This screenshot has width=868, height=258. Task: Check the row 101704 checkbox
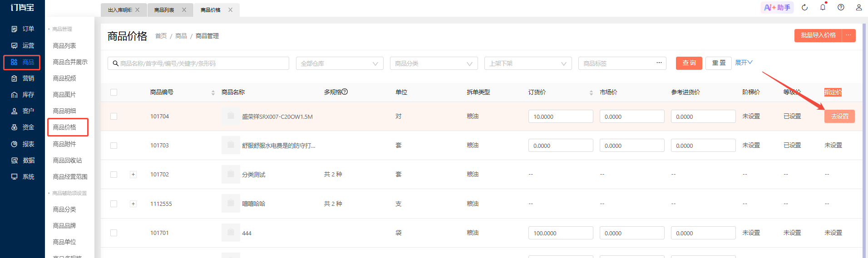[114, 117]
